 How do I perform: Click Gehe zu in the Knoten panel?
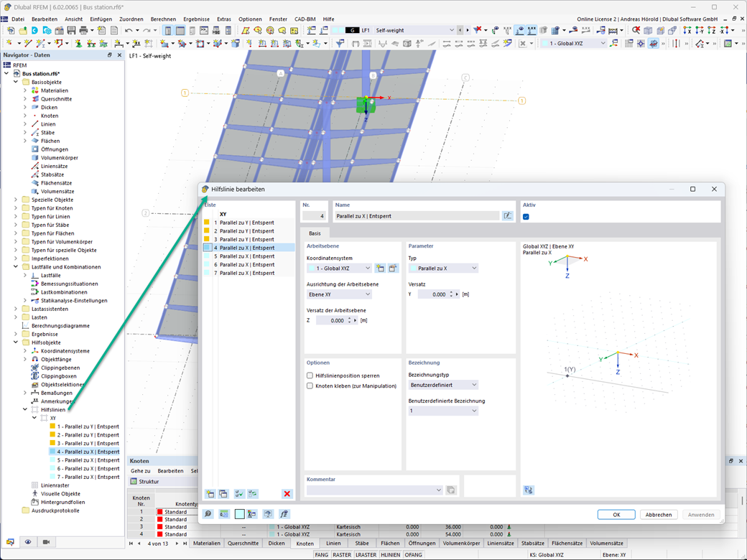tap(140, 471)
